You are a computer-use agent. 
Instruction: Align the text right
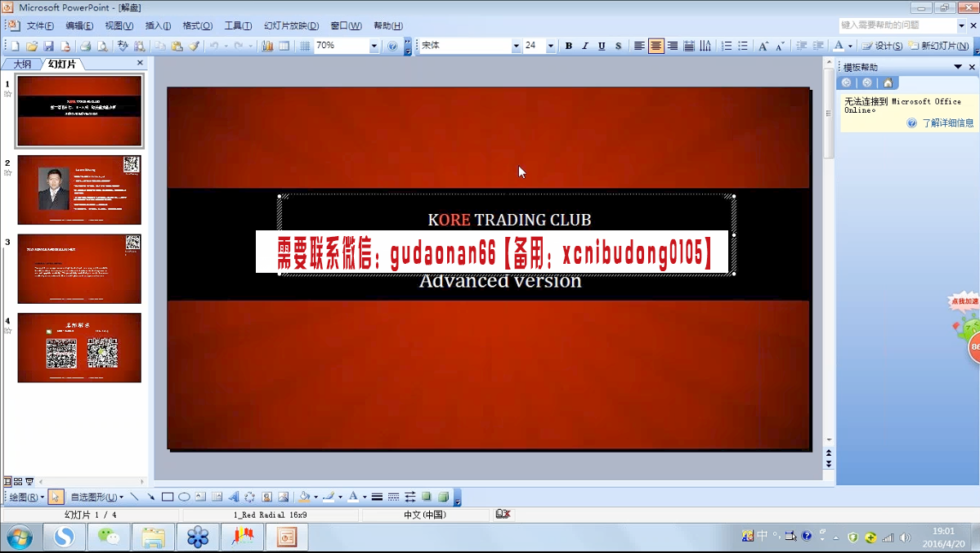tap(673, 46)
